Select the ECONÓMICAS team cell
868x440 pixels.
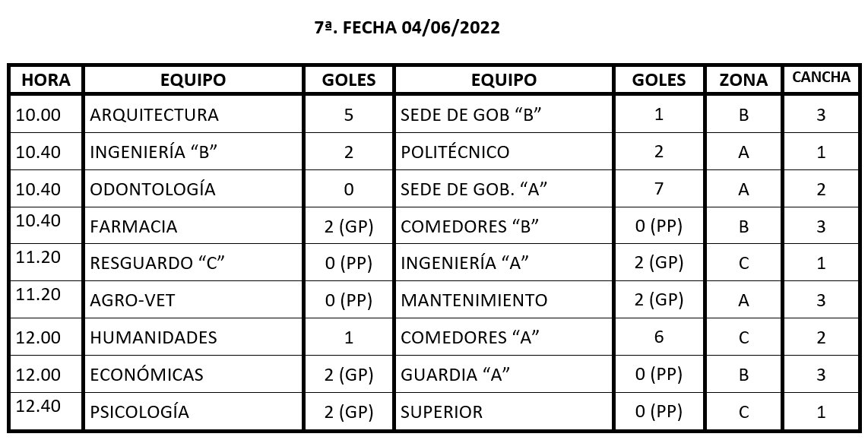pyautogui.click(x=193, y=374)
